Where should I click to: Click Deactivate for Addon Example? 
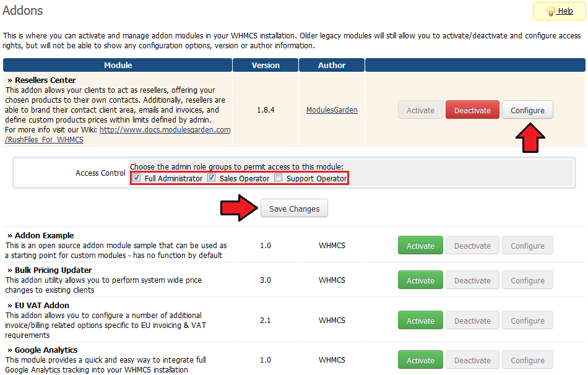click(x=472, y=245)
